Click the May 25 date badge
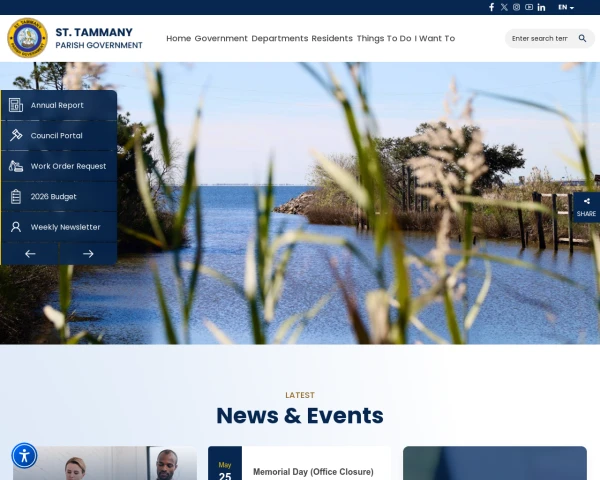Image resolution: width=600 pixels, height=480 pixels. point(225,463)
